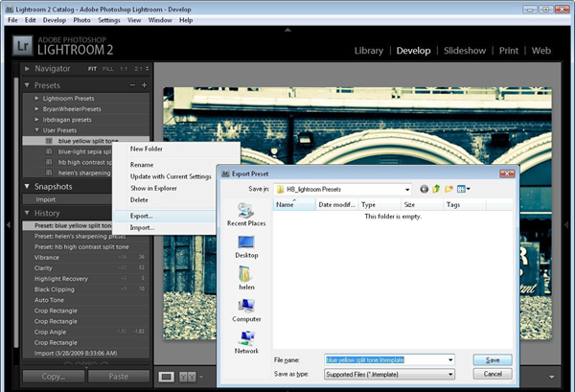
Task: Open the Save as type dropdown
Action: 450,375
